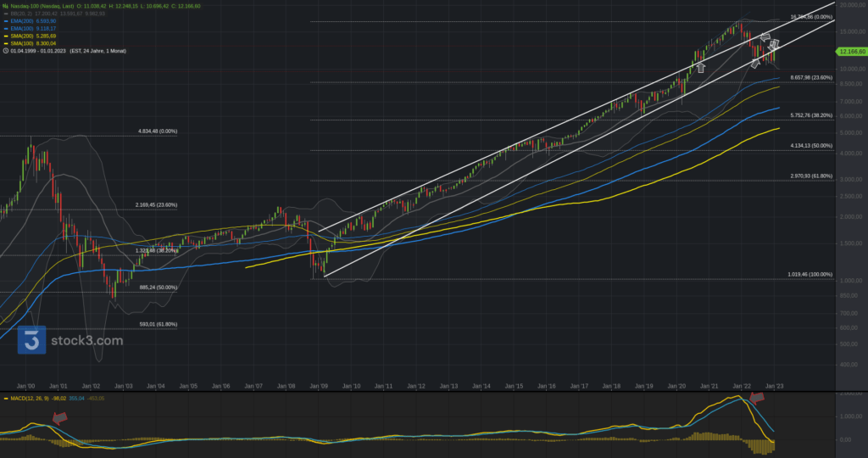
Task: Click the 10.000,00 price axis label
Action: [x=852, y=70]
